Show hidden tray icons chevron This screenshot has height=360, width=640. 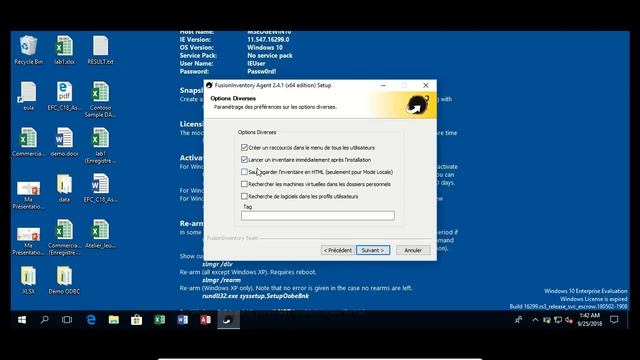(x=535, y=320)
